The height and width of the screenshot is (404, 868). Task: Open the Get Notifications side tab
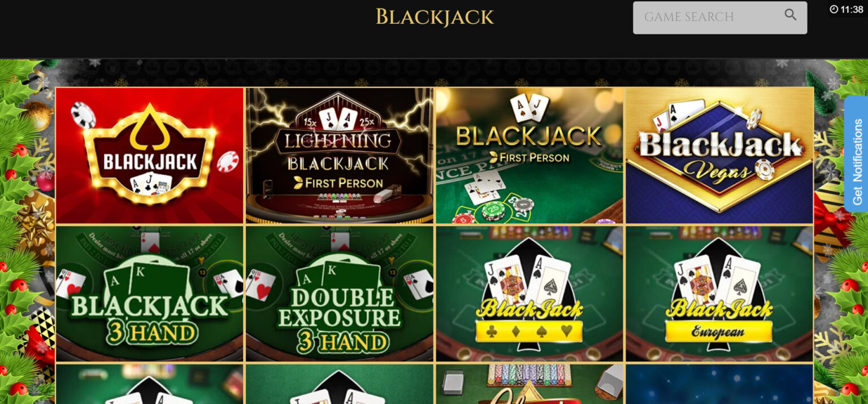(x=857, y=154)
